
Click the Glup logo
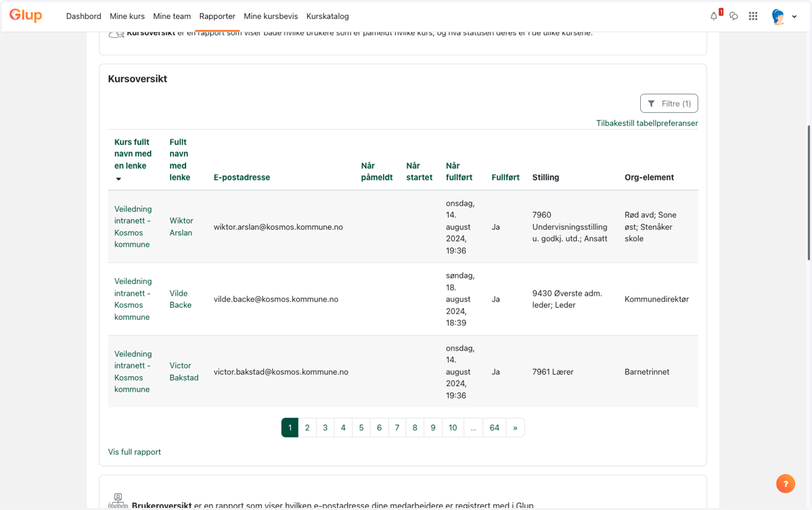(26, 15)
